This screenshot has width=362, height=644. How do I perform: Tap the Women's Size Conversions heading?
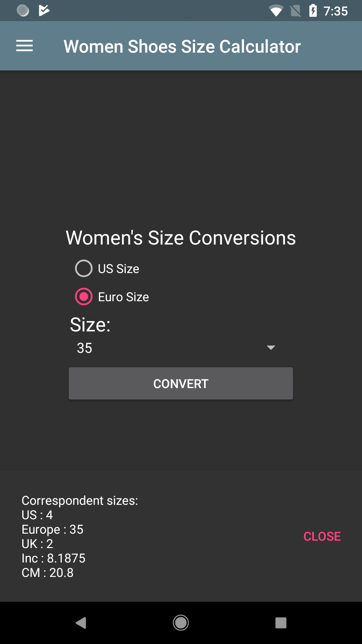pos(181,237)
